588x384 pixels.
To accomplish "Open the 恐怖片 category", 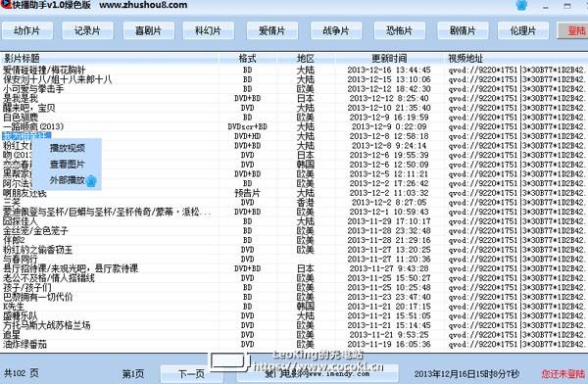I will 400,30.
